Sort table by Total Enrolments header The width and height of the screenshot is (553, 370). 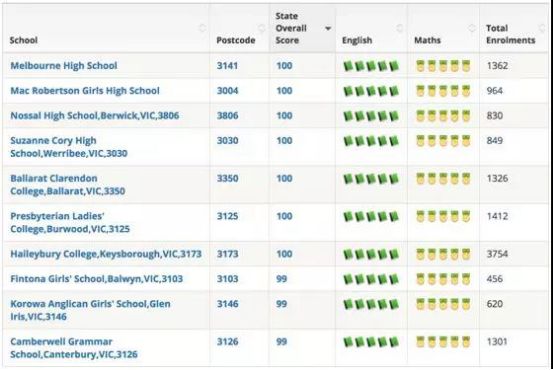coord(510,34)
